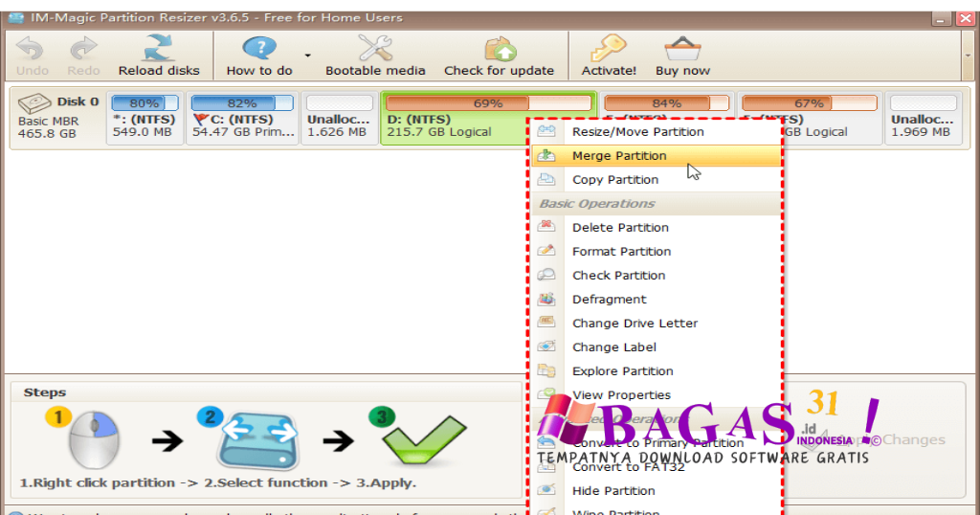This screenshot has height=515, width=980.
Task: Select the 549.0 MB system NTFS partition
Action: point(145,118)
